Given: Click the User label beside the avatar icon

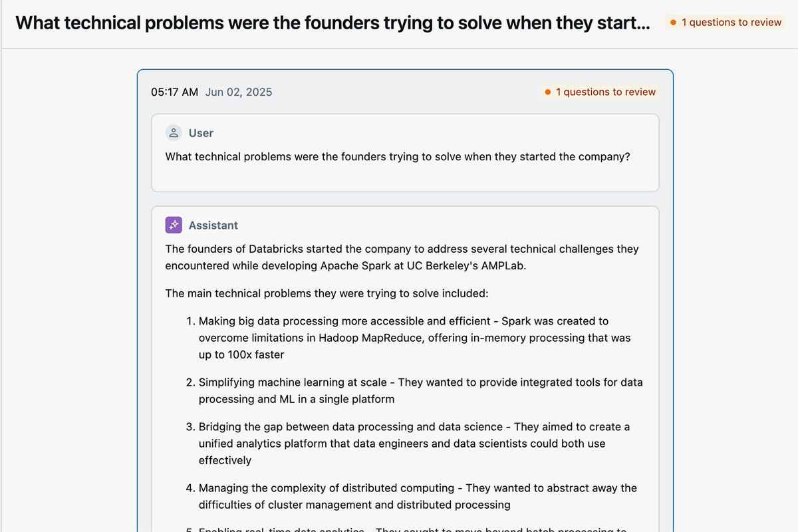Looking at the screenshot, I should (x=201, y=133).
